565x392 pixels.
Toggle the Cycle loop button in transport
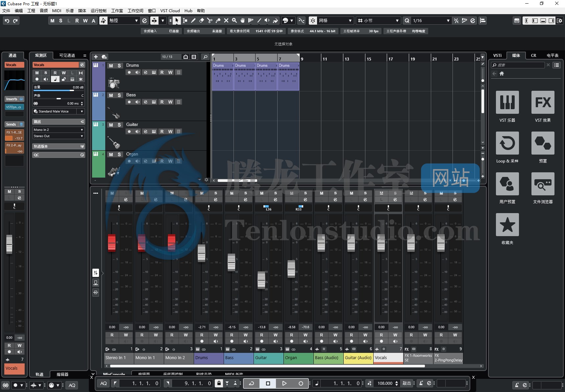pyautogui.click(x=251, y=383)
